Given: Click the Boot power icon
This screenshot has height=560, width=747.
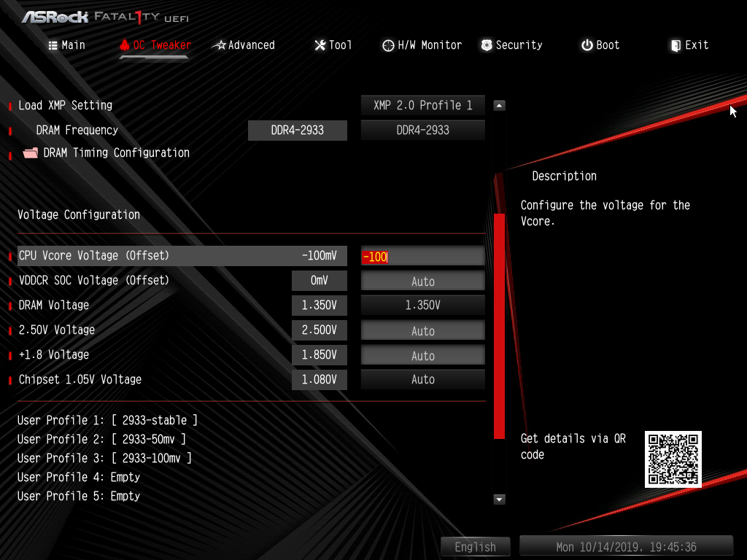Looking at the screenshot, I should click(587, 45).
